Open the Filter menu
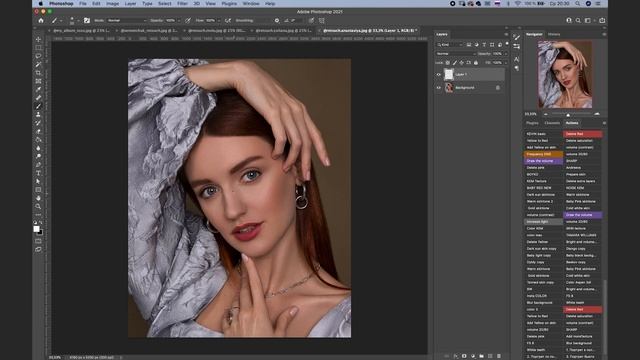Screen dimensions: 640x360 pos(182,4)
